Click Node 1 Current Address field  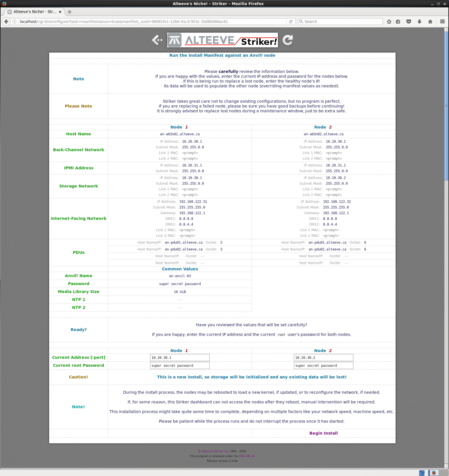pos(179,358)
